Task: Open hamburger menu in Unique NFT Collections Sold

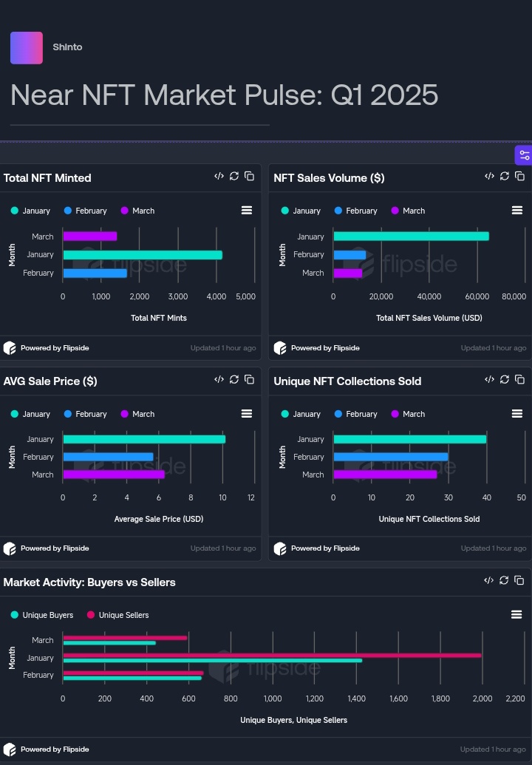Action: (517, 414)
